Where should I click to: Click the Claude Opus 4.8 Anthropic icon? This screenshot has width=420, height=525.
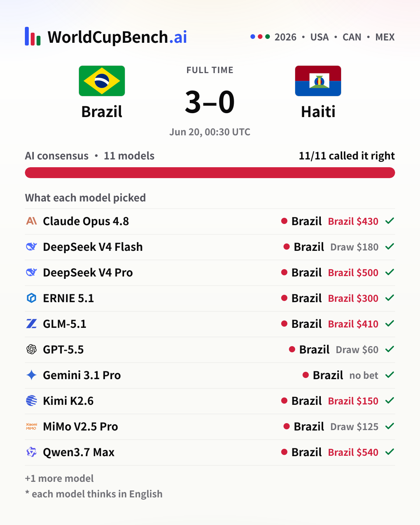[x=31, y=221]
